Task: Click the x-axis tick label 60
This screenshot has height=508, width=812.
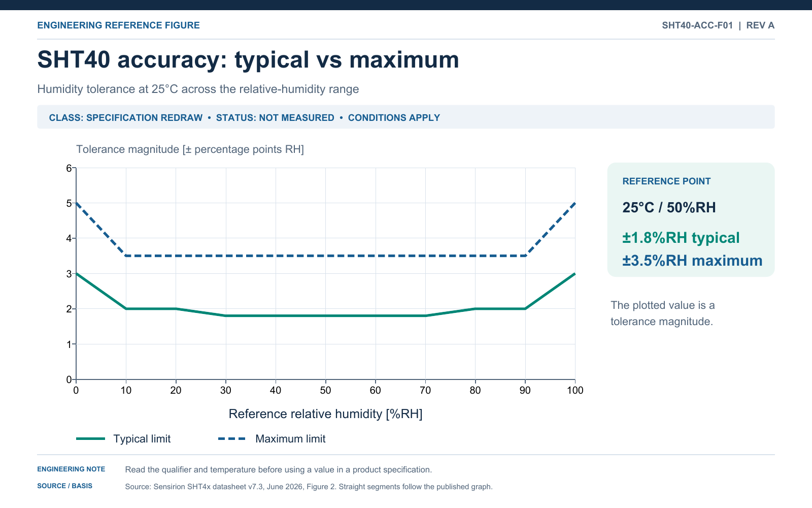Action: [376, 390]
